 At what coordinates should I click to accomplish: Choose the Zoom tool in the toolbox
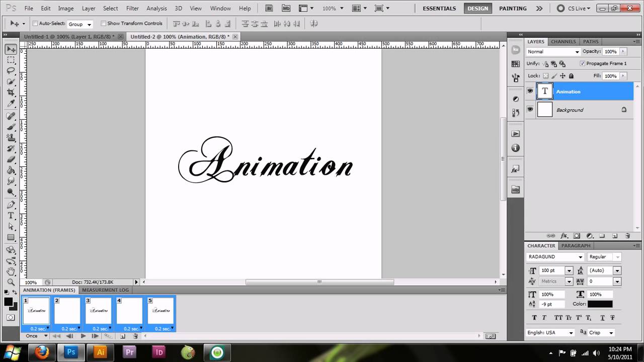point(11,282)
